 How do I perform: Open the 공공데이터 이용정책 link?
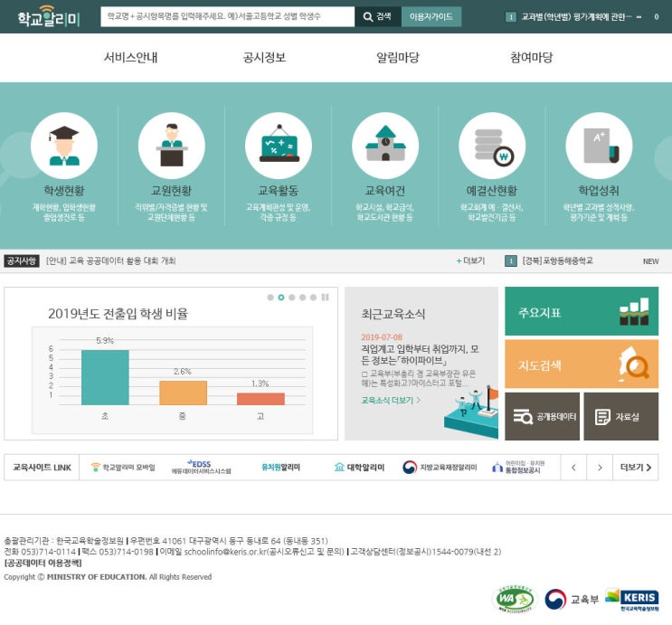[43, 563]
